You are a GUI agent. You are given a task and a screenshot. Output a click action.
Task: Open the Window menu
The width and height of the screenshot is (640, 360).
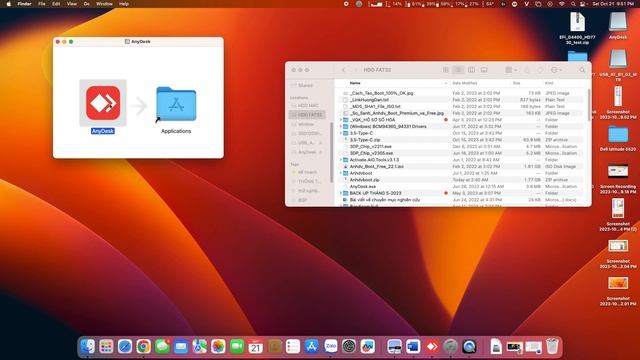(x=104, y=4)
